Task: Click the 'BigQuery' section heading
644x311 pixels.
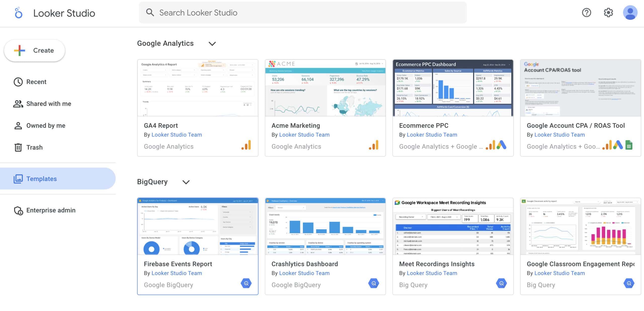Action: coord(152,182)
